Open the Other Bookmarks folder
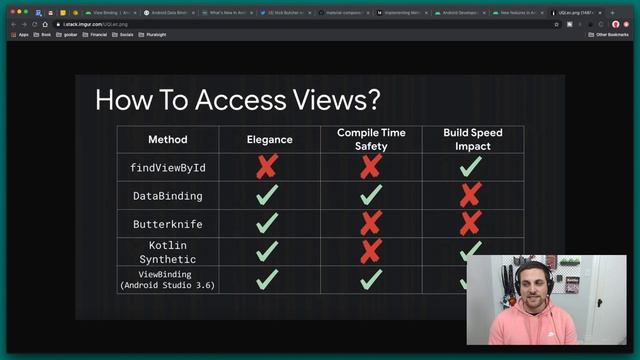640x360 pixels. coord(609,35)
